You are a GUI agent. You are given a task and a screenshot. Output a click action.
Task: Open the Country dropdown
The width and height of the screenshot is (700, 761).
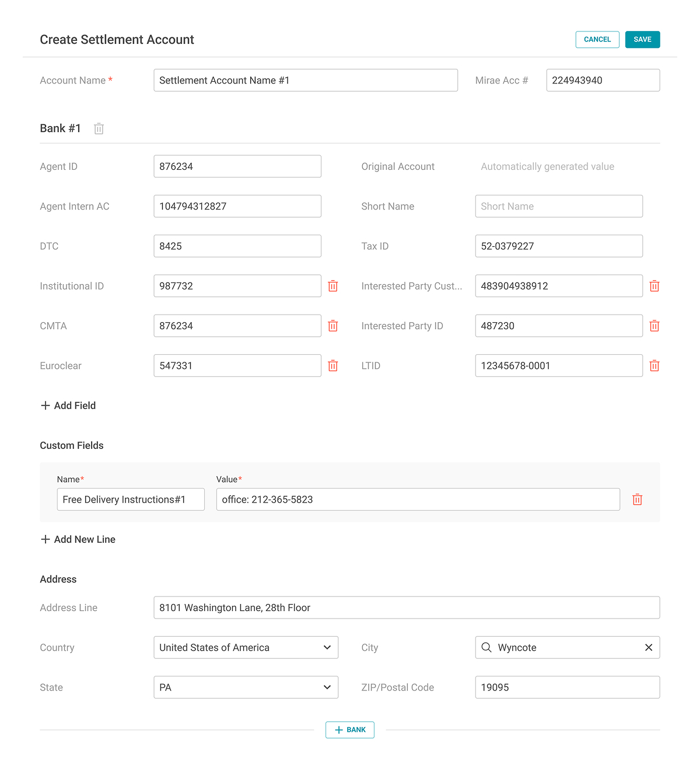[x=246, y=647]
